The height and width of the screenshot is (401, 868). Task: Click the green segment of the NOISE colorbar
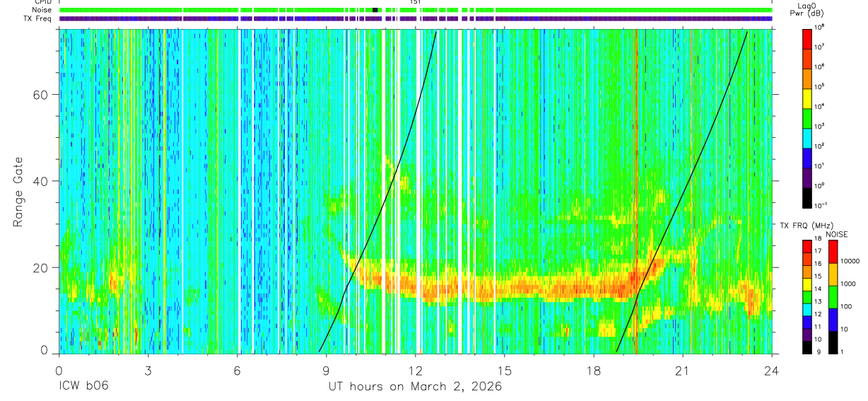coord(833,296)
